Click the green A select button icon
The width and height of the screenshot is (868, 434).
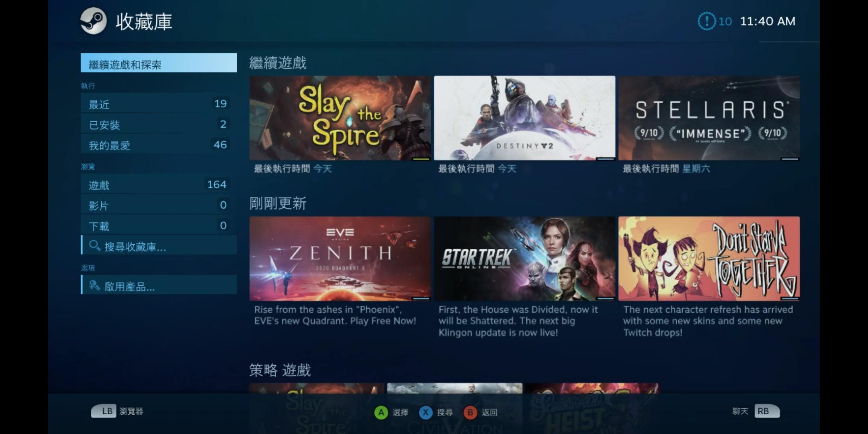pyautogui.click(x=381, y=412)
